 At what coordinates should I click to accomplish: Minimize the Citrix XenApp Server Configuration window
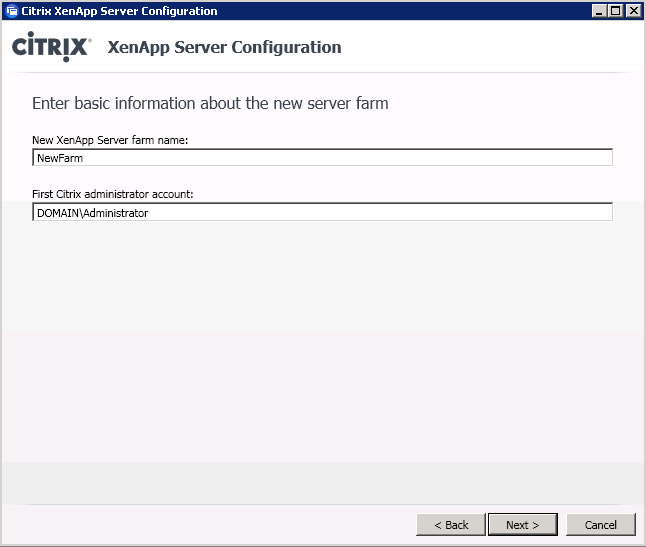point(599,11)
